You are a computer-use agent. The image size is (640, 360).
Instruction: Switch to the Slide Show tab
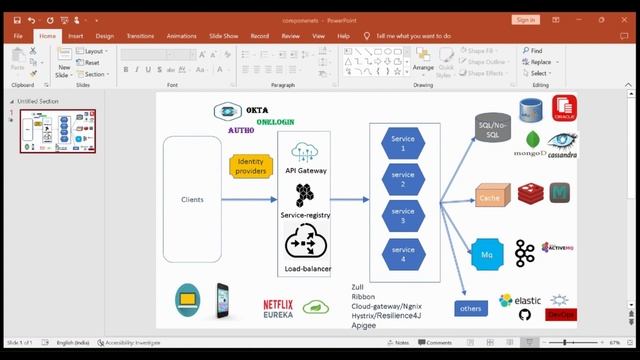[224, 36]
